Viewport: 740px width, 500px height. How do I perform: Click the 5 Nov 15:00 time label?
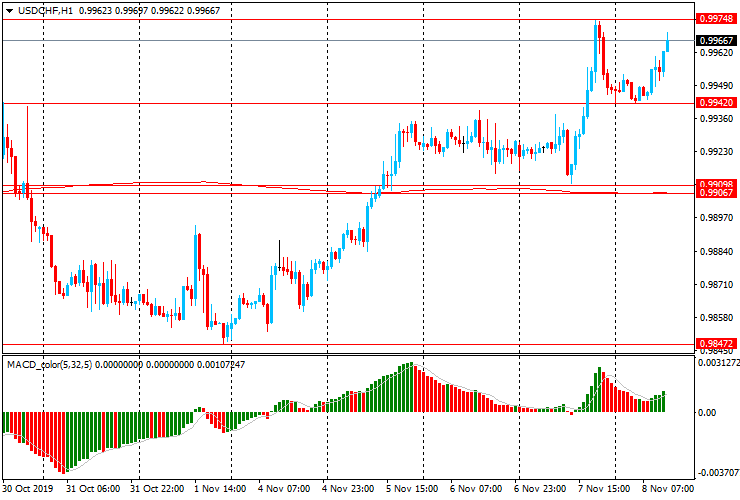click(x=412, y=490)
